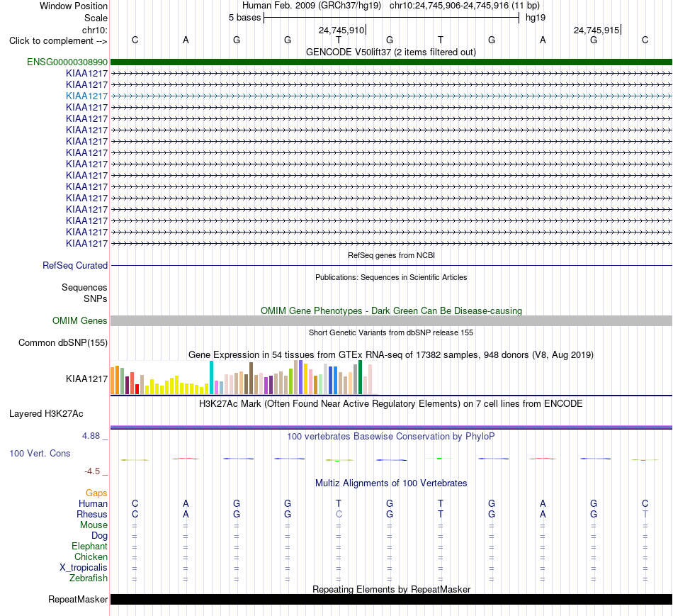This screenshot has width=673, height=616.
Task: Click the '5 bases' scale text
Action: click(244, 18)
